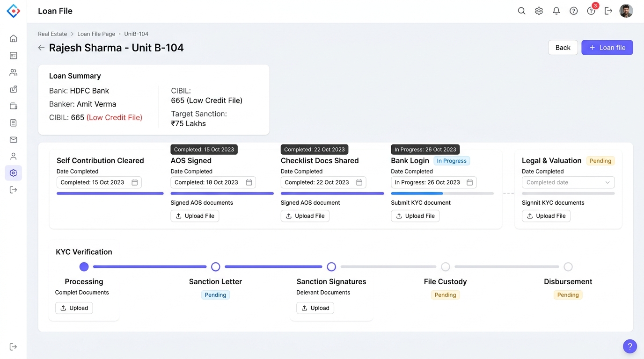Viewport: 644px width, 359px height.
Task: Click the back arrow beside Rajesh Sharma title
Action: pos(41,48)
